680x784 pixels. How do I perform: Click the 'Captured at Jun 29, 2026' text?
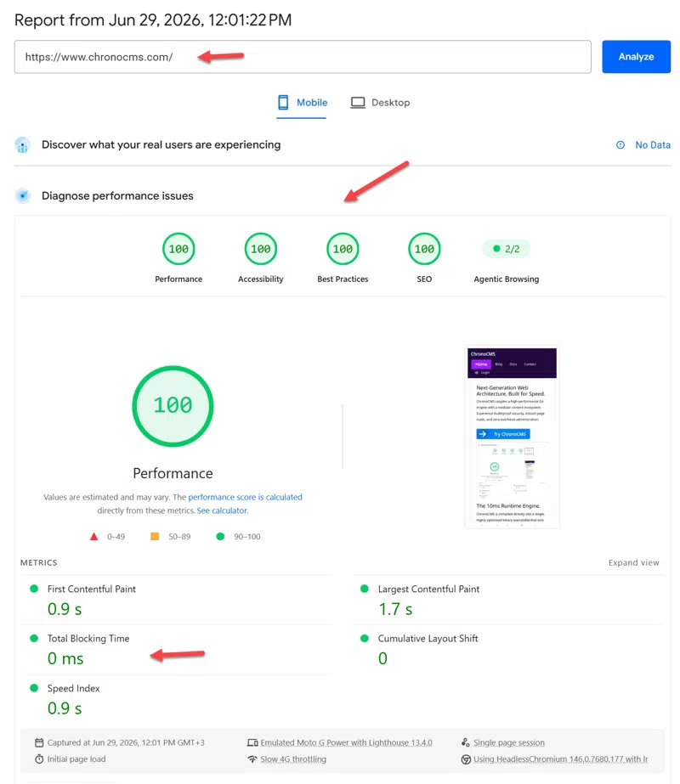click(x=126, y=742)
